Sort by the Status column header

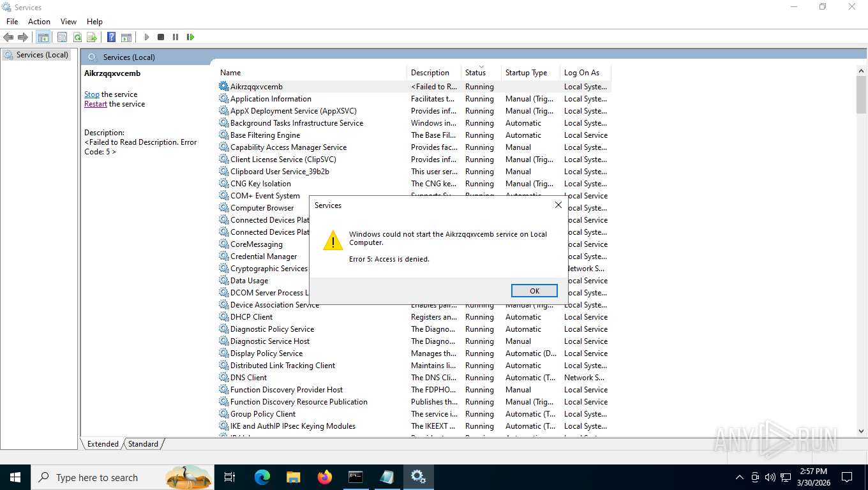[481, 73]
